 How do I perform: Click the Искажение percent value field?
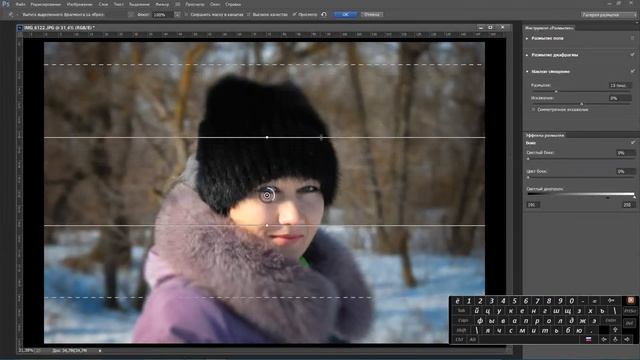(620, 98)
